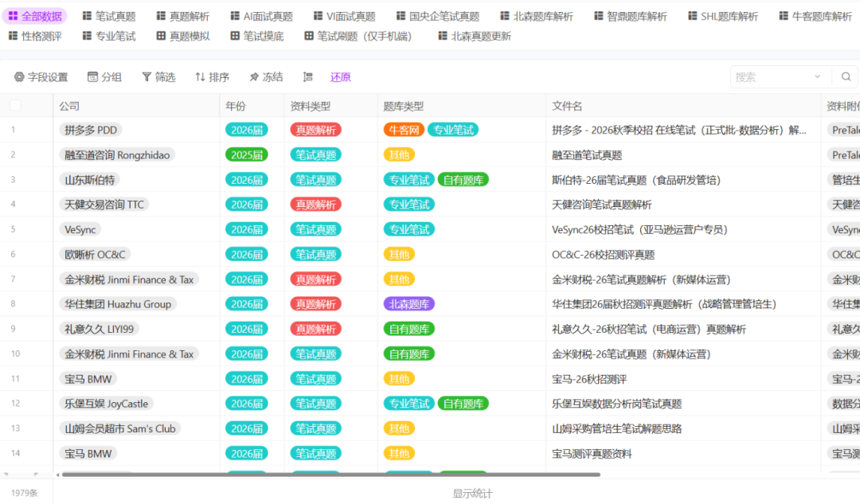Click the row height icon
Viewport: 860px width, 504px height.
(308, 77)
